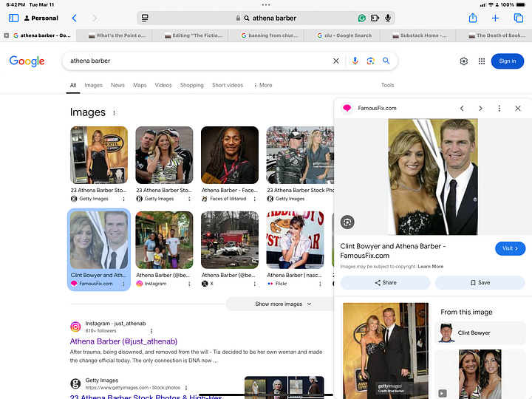Toggle the Safari sidebar icon
Image resolution: width=532 pixels, height=399 pixels.
(13, 18)
